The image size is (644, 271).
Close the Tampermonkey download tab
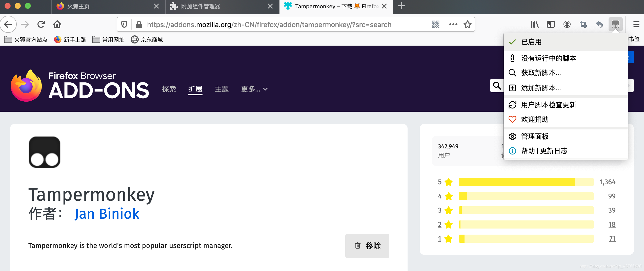coord(384,6)
